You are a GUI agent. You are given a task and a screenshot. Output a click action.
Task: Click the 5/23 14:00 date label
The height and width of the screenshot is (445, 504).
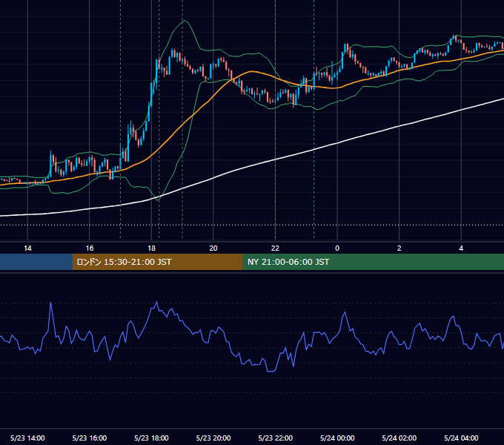27,438
